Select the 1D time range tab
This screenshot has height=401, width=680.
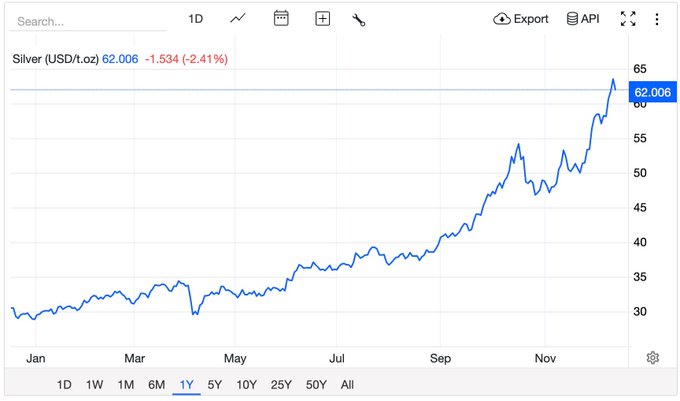(64, 384)
